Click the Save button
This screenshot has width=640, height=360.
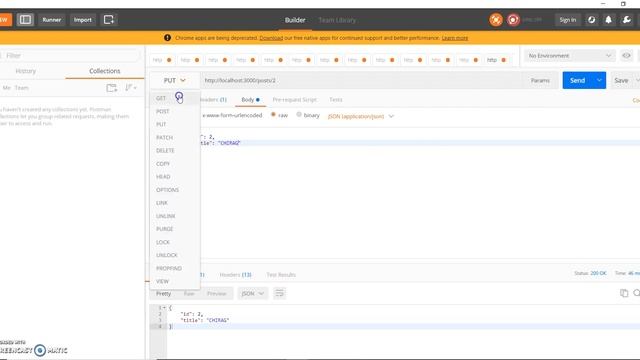coord(621,80)
